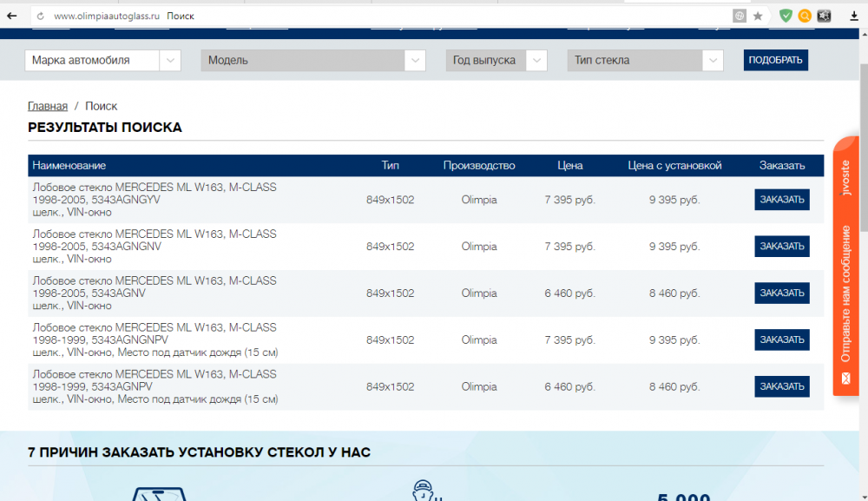Open browser downloads arrow icon

pos(855,16)
